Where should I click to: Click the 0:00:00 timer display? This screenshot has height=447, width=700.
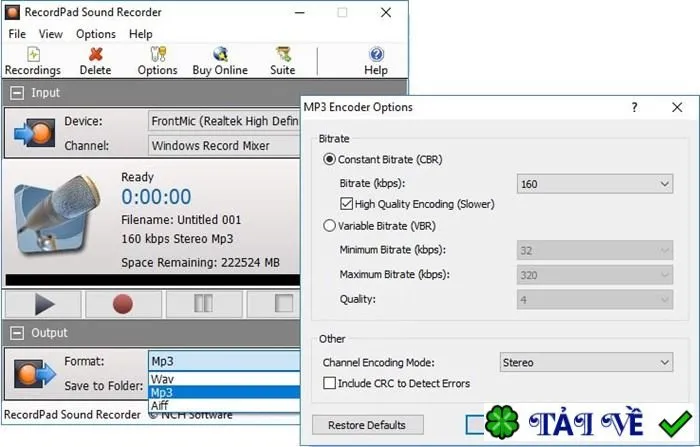[156, 197]
